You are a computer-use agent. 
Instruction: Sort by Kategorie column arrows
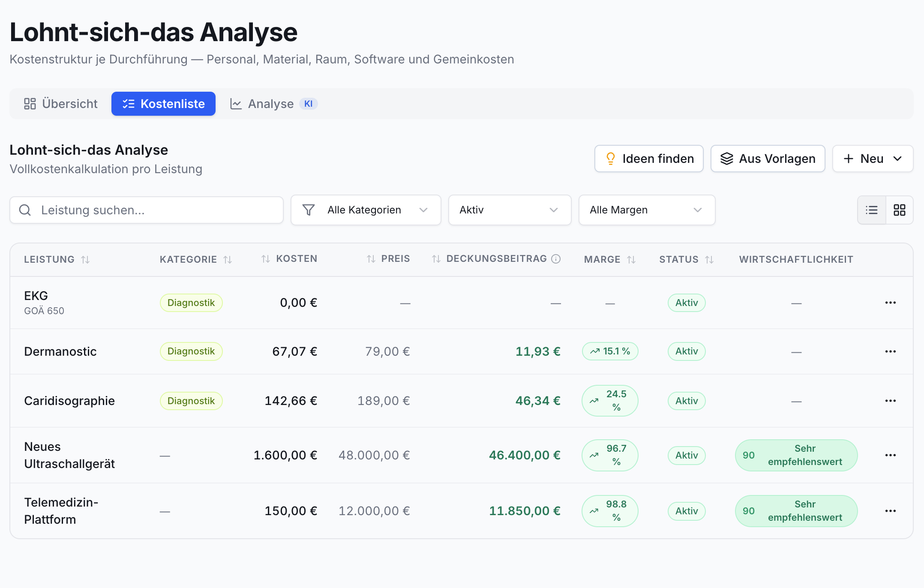click(228, 259)
